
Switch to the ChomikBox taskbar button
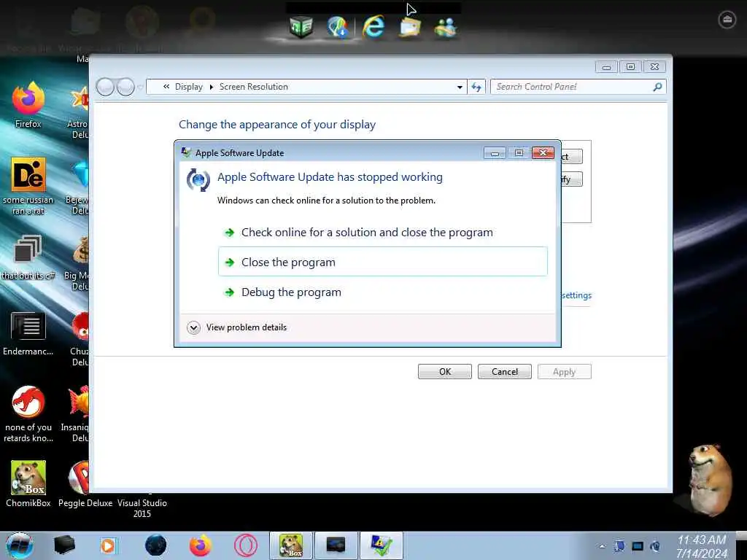(x=291, y=545)
